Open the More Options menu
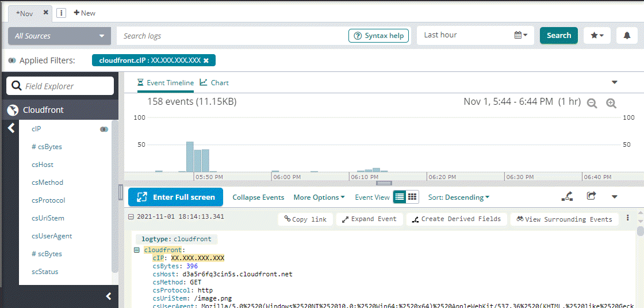This screenshot has width=644, height=308. tap(319, 197)
